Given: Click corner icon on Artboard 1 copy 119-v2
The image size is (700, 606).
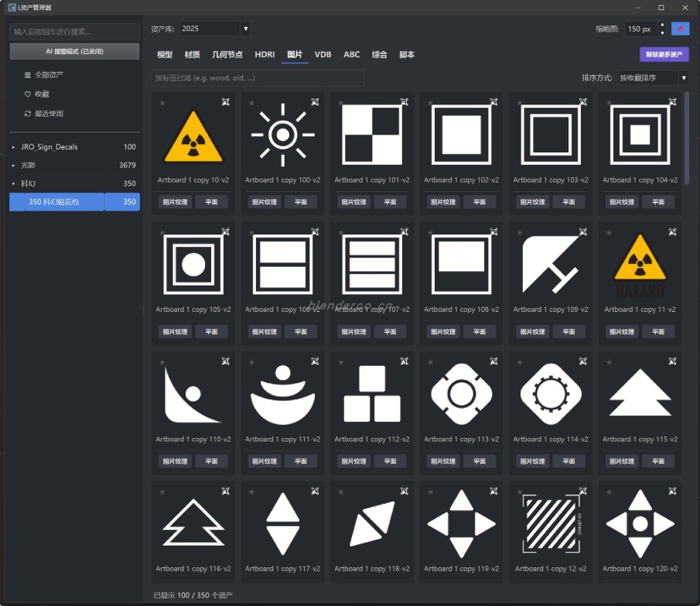Looking at the screenshot, I should point(493,491).
